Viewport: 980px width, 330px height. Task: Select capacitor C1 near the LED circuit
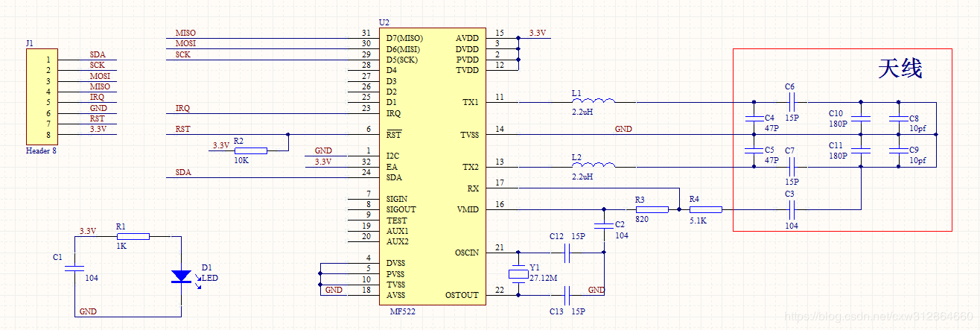click(74, 266)
